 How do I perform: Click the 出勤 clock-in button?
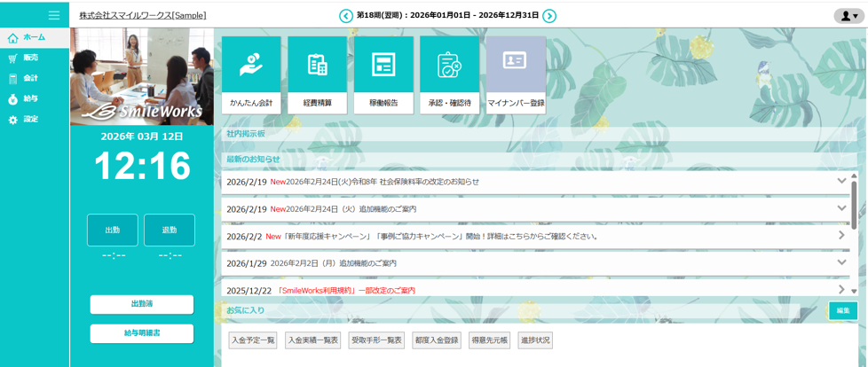pyautogui.click(x=113, y=230)
